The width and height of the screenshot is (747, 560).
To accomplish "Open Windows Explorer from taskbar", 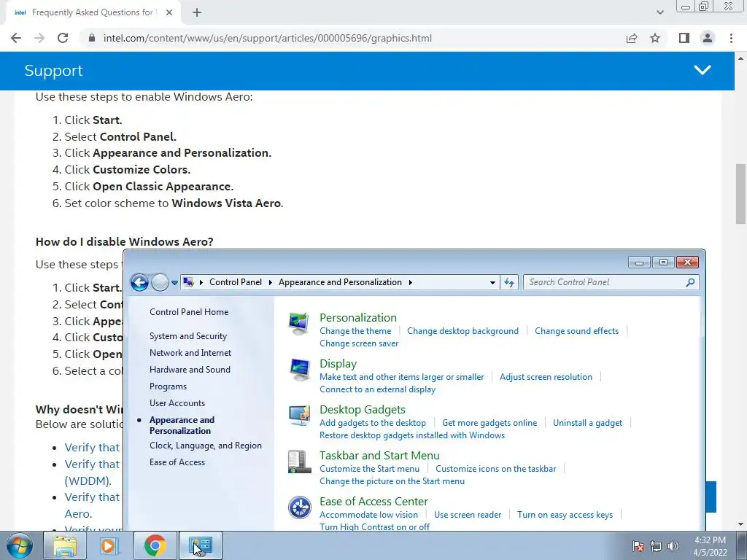I will coord(64,545).
